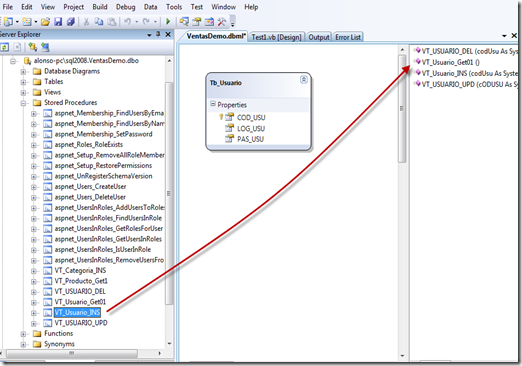Collapse the Stored Procedures folder node
This screenshot has width=522, height=366.
pyautogui.click(x=23, y=103)
